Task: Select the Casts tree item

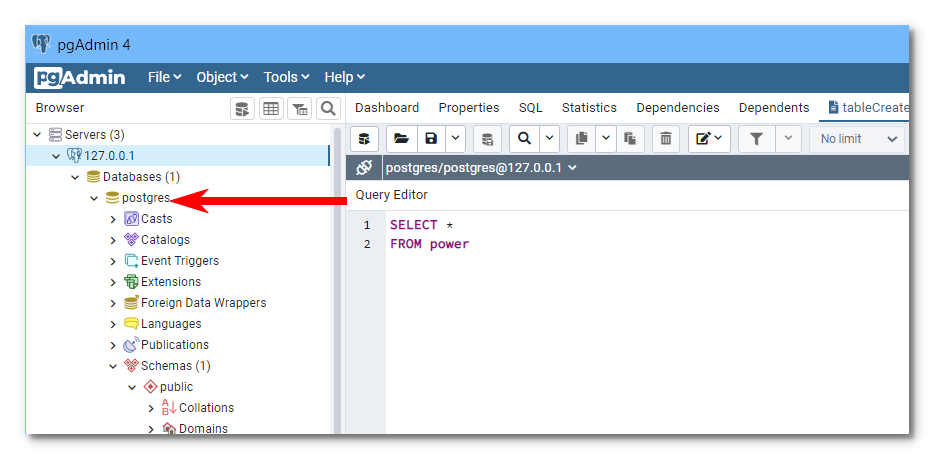Action: tap(157, 219)
